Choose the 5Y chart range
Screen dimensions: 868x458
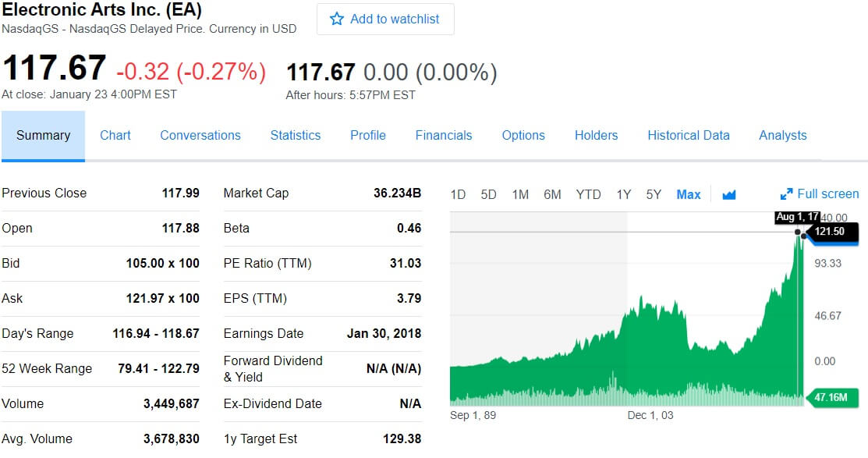(x=654, y=194)
